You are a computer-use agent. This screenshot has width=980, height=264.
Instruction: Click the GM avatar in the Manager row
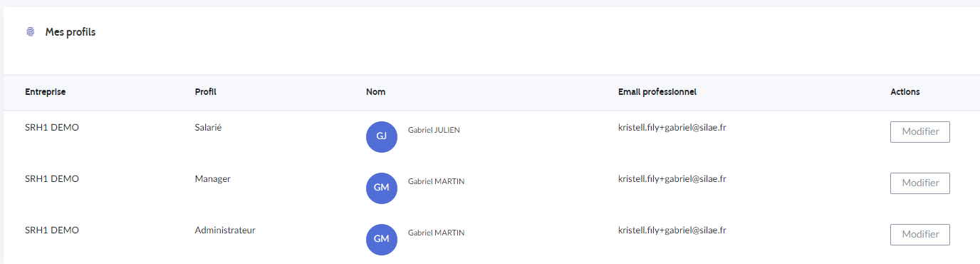coord(381,188)
